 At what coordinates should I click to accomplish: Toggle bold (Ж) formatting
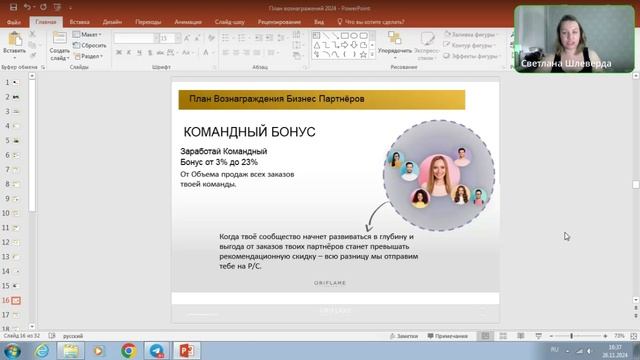click(x=119, y=53)
